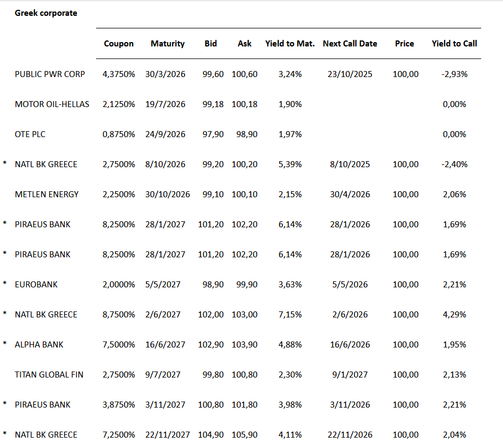Click the asterisk beside EUROBANK
The image size is (503, 448).
click(5, 284)
